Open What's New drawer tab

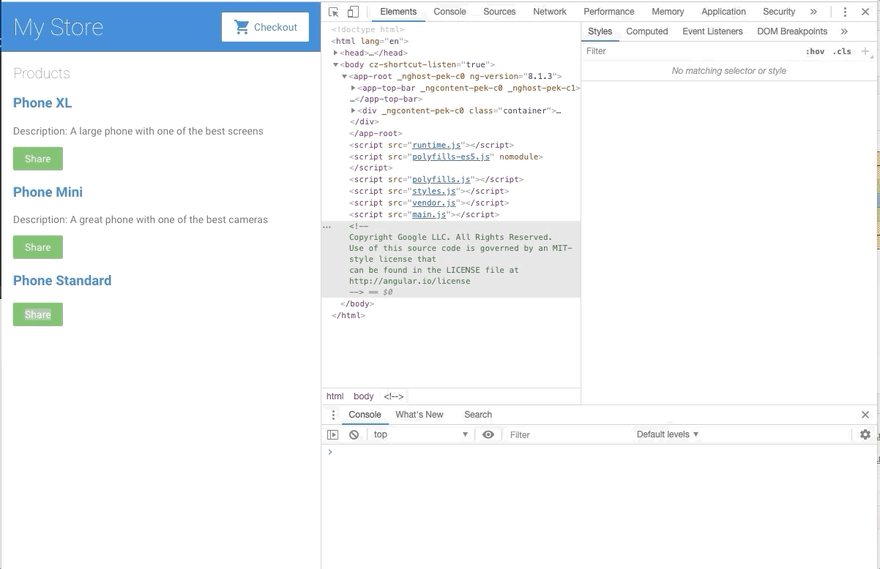pos(419,415)
